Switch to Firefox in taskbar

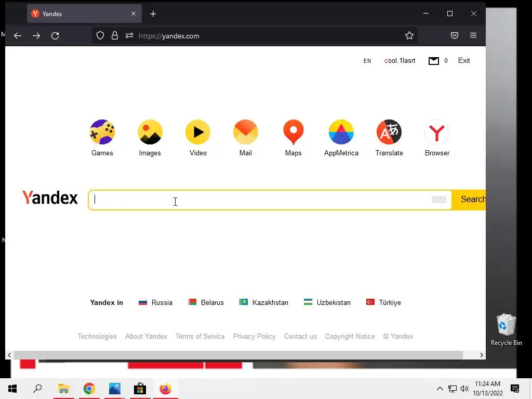166,389
